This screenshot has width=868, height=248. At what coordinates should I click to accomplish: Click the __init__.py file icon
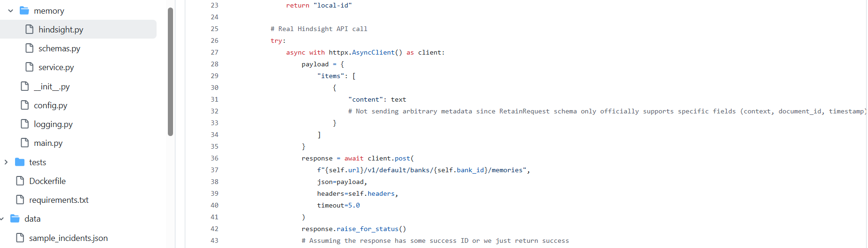click(x=24, y=86)
